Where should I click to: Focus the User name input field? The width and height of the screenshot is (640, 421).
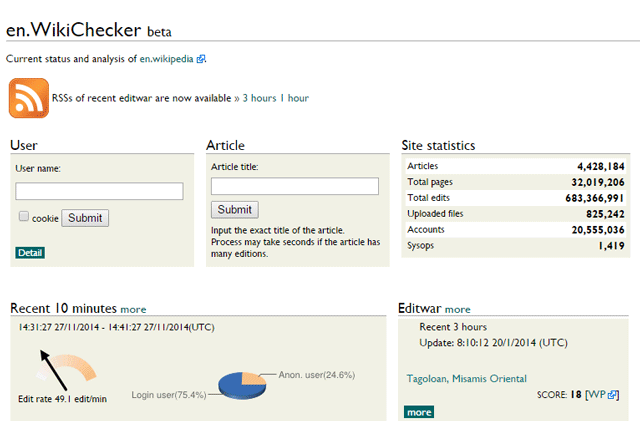click(99, 191)
